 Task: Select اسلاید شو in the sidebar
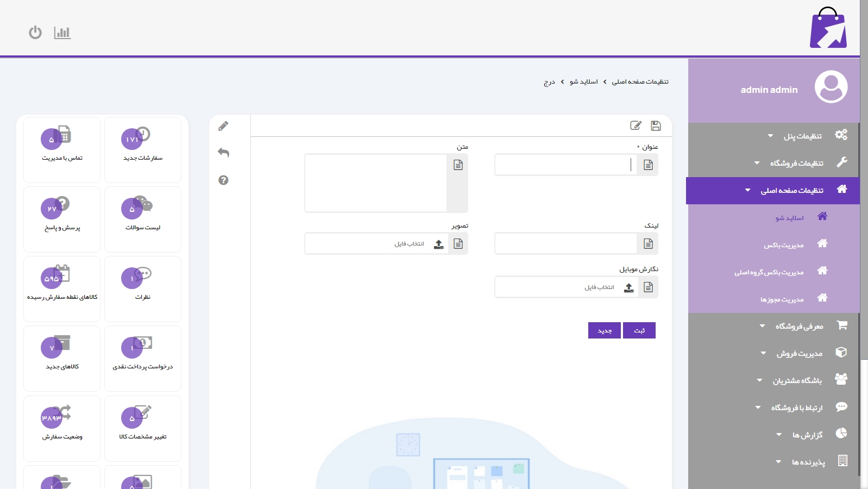789,218
